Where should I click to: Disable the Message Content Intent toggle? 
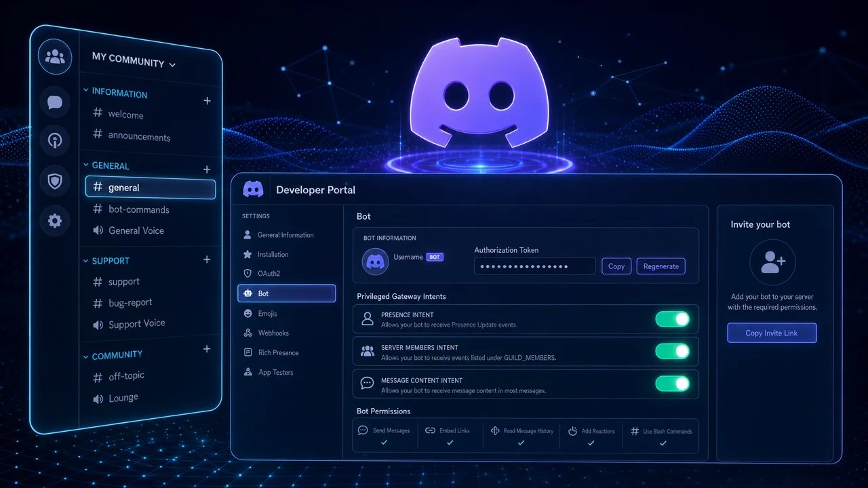(x=673, y=384)
